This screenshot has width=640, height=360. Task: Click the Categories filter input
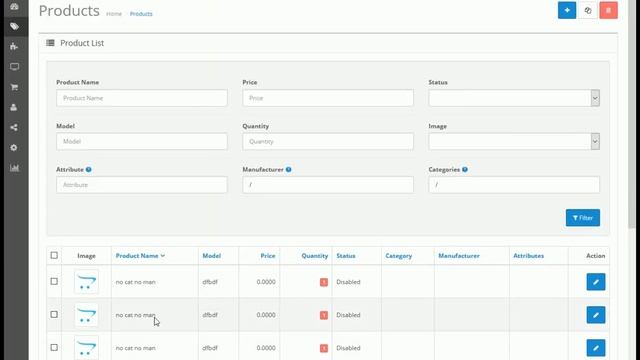[x=514, y=185]
